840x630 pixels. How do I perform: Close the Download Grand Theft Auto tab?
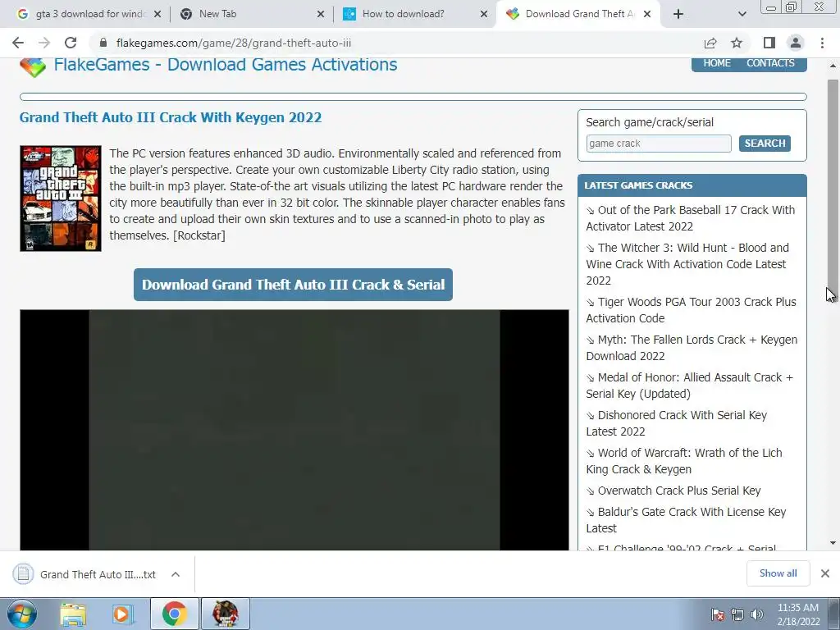pos(647,14)
